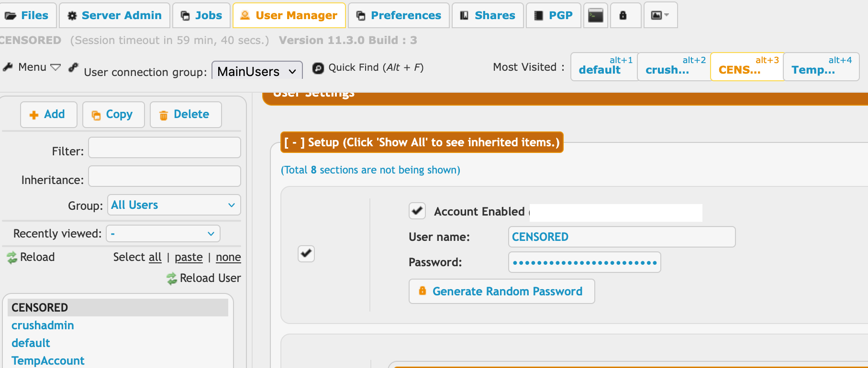Click the padlock icon button
The height and width of the screenshot is (368, 868).
tap(623, 15)
